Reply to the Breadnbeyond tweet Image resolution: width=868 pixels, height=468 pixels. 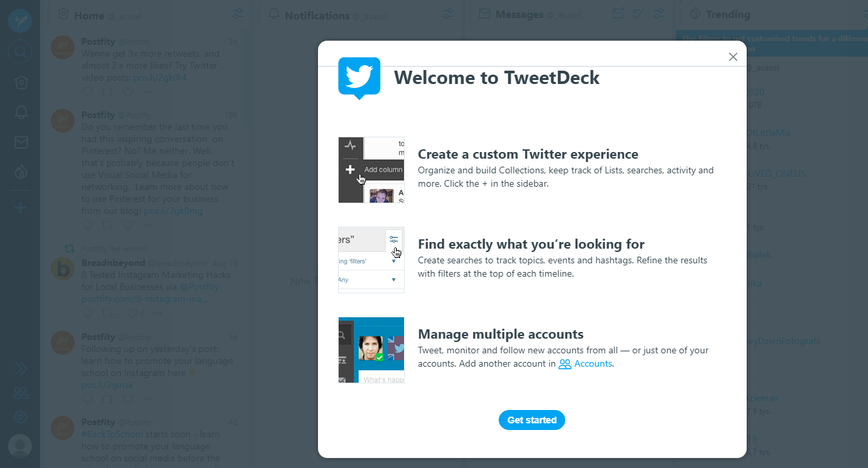coord(87,313)
